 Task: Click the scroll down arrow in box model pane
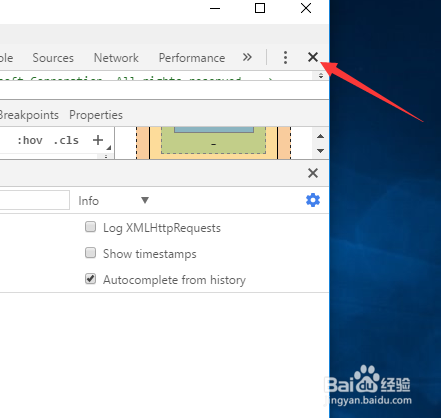click(x=320, y=151)
